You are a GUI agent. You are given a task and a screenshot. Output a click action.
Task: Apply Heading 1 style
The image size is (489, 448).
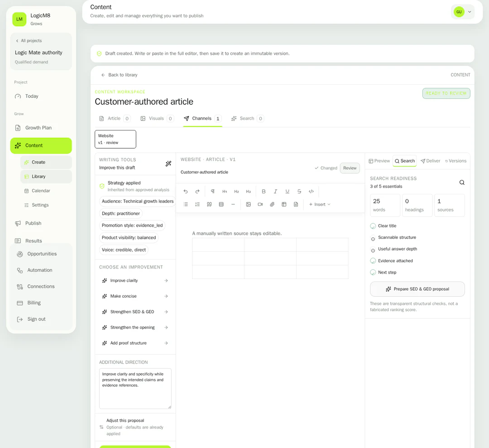pyautogui.click(x=225, y=192)
